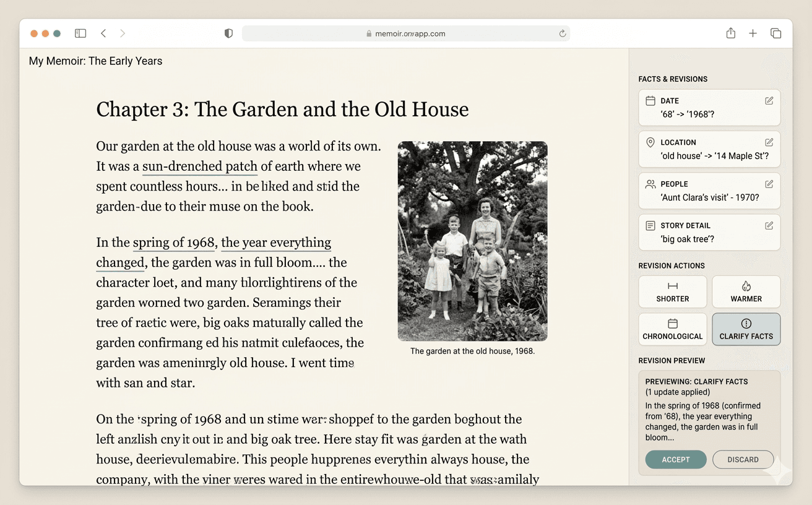Image resolution: width=812 pixels, height=505 pixels.
Task: Click the Chronological revision calendar icon
Action: click(x=672, y=323)
